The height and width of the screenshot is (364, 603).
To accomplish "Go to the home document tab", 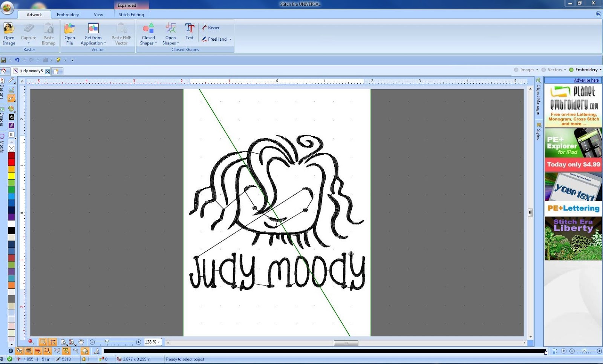I will click(x=3, y=71).
